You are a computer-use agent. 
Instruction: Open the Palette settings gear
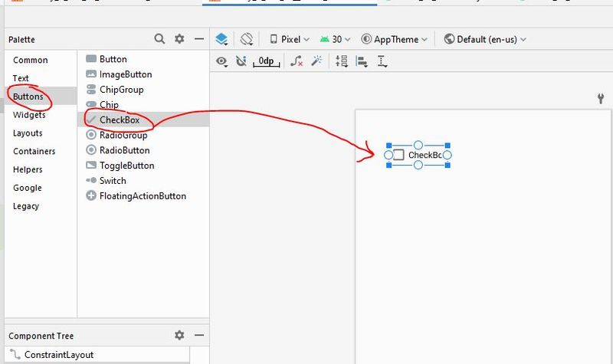(x=179, y=39)
